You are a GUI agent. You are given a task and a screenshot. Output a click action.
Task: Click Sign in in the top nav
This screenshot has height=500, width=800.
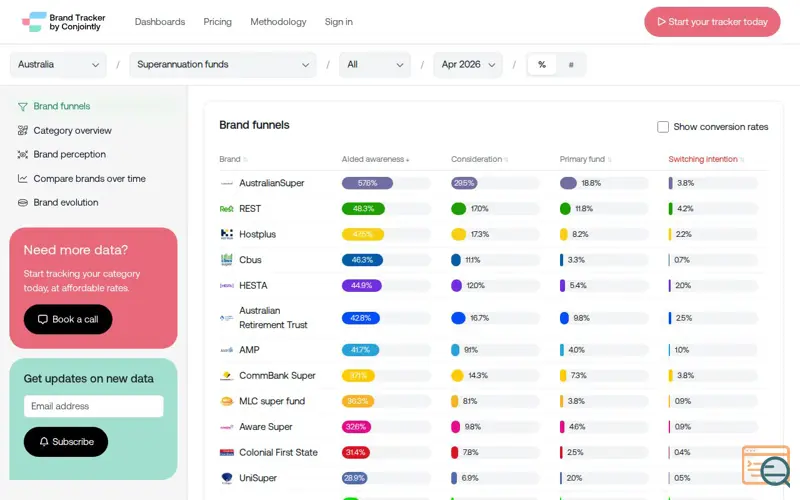(339, 22)
